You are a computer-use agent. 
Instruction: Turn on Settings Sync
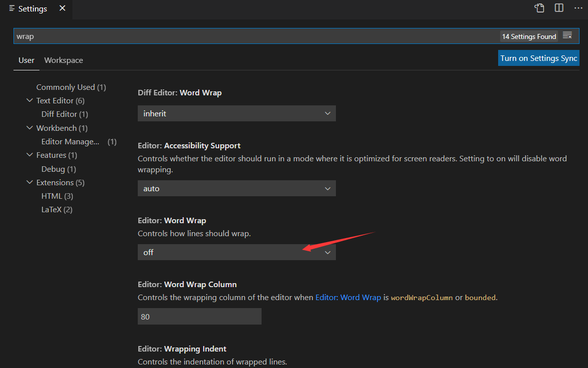click(539, 58)
